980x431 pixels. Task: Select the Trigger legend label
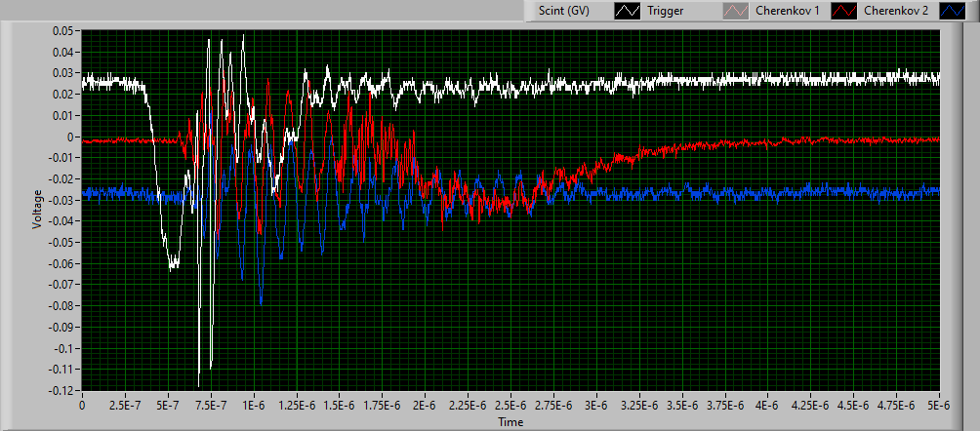(665, 12)
